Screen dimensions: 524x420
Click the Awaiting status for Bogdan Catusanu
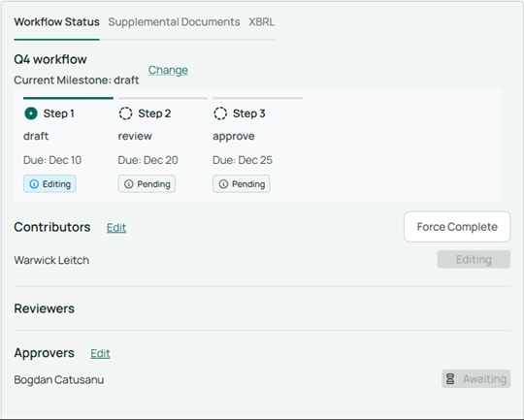click(x=476, y=379)
